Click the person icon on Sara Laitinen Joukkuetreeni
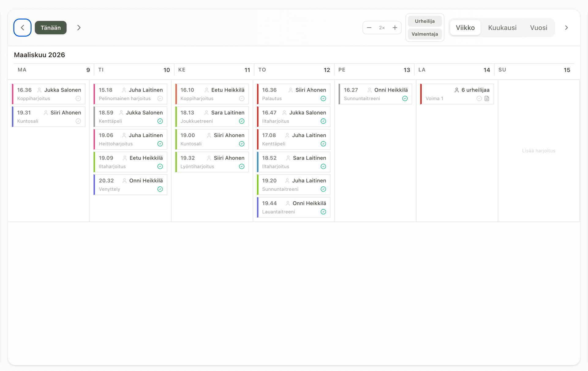Viewport: 588px width, 371px height. (x=206, y=113)
